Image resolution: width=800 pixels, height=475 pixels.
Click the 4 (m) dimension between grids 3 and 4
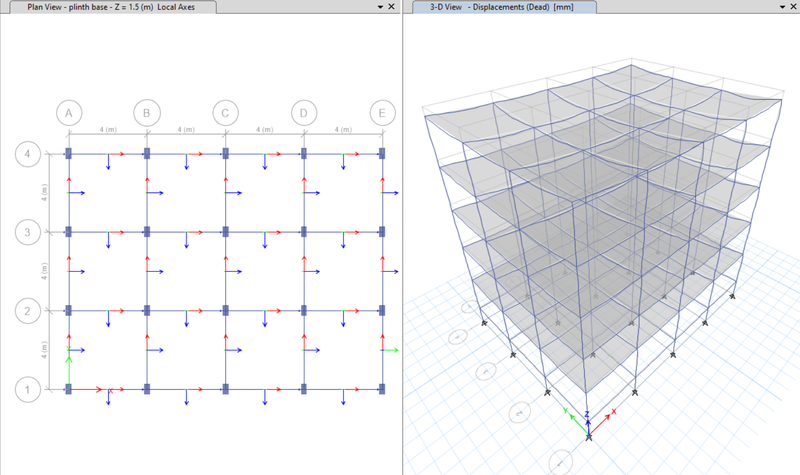click(44, 193)
